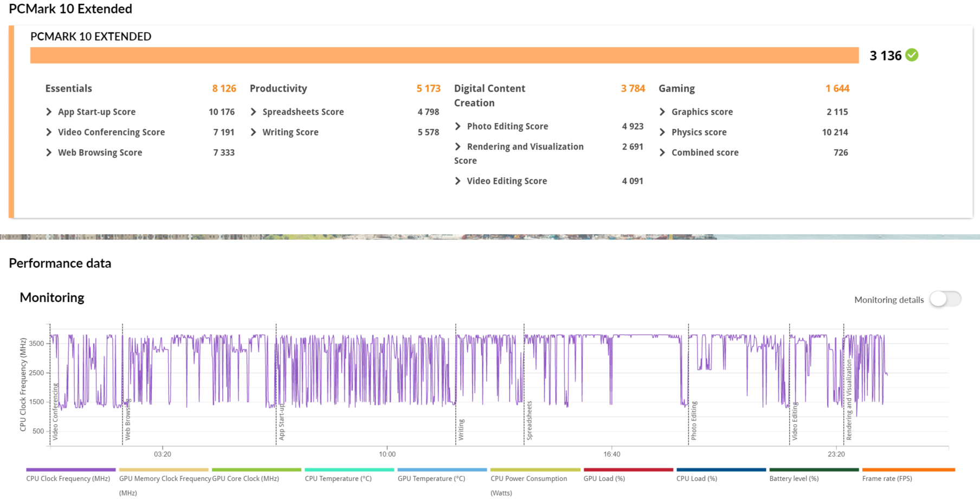Click the Web Browsing chart marker
The image size is (980, 502).
[x=128, y=420]
